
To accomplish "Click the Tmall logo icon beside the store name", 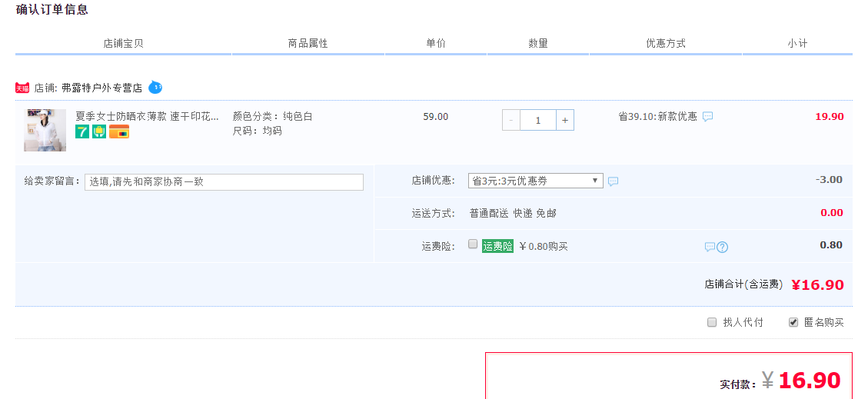I will (22, 88).
